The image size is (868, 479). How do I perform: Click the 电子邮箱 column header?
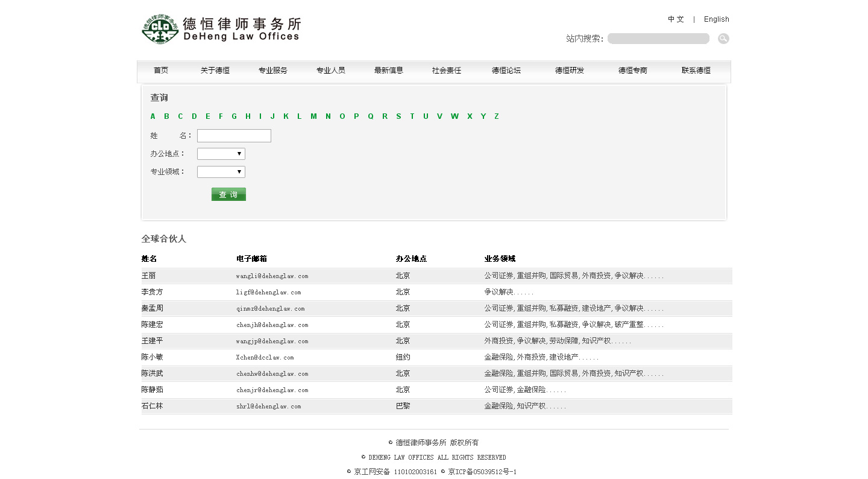[251, 259]
